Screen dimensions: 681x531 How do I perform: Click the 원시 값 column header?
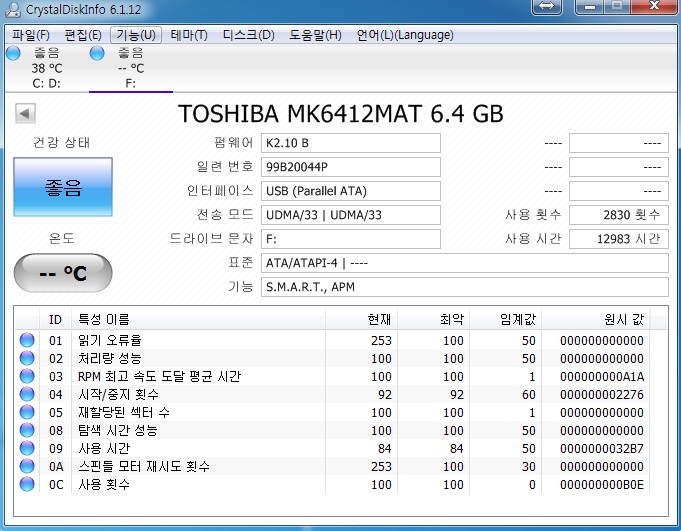pos(595,320)
